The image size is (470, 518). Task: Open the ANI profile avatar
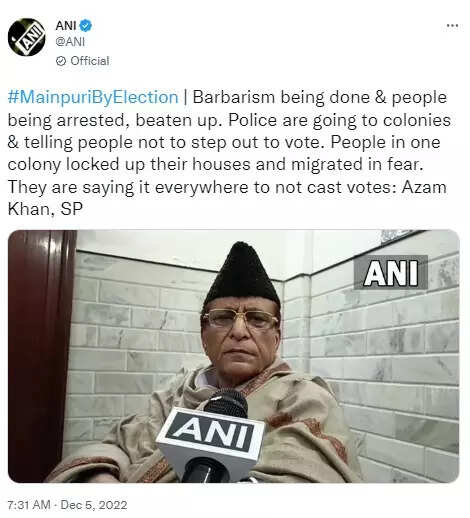(x=26, y=37)
